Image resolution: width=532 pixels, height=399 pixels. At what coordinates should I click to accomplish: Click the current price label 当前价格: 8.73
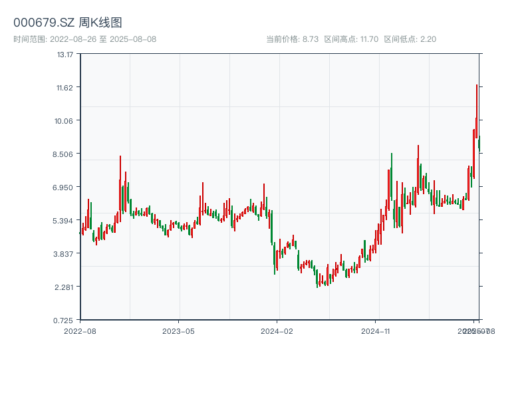pos(292,39)
